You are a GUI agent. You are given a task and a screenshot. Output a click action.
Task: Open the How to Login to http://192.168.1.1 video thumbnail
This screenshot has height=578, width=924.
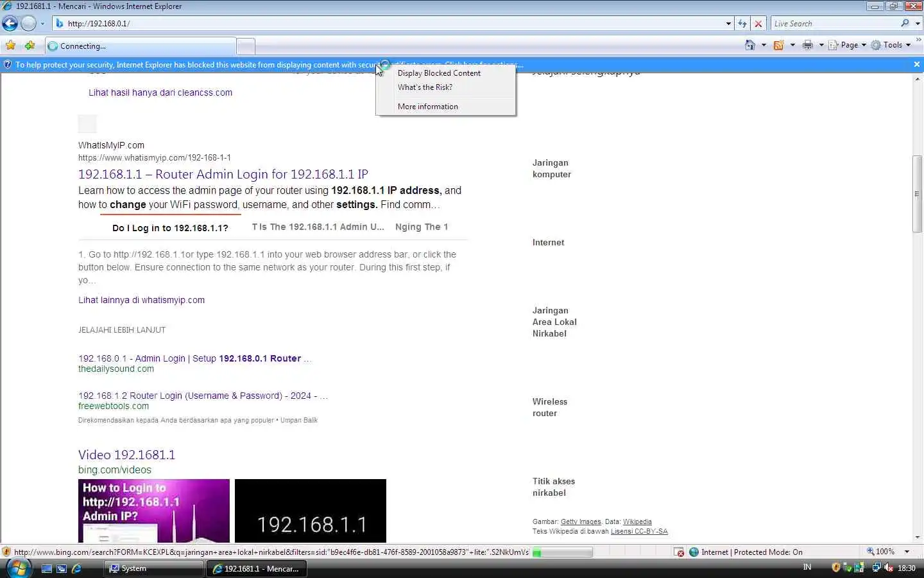(154, 511)
